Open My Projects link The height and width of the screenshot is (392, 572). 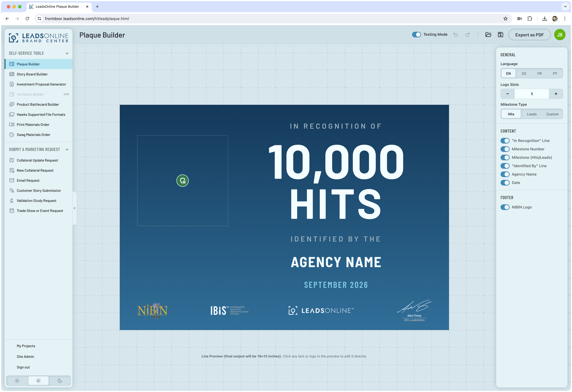(x=26, y=346)
